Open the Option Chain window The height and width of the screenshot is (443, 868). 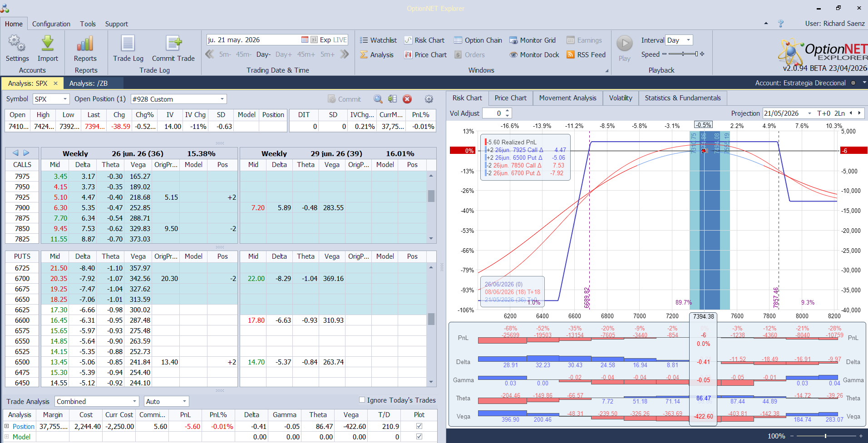click(x=478, y=40)
